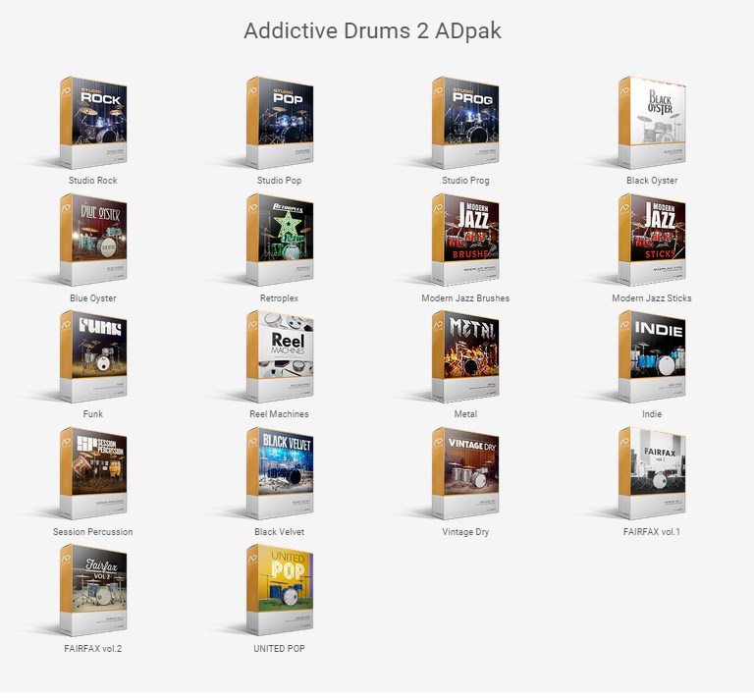The width and height of the screenshot is (754, 700).
Task: Follow the "Black Oyster" text link
Action: [x=652, y=181]
